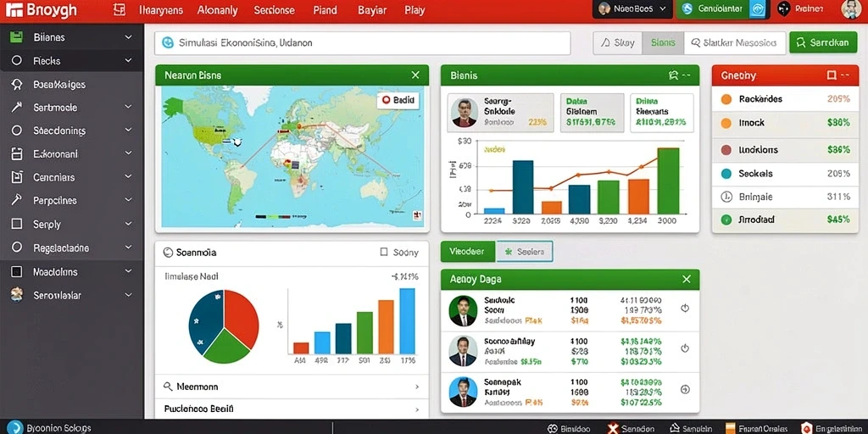Open the red X Senaden icon in bottom bar
This screenshot has width=868, height=434.
click(x=612, y=428)
